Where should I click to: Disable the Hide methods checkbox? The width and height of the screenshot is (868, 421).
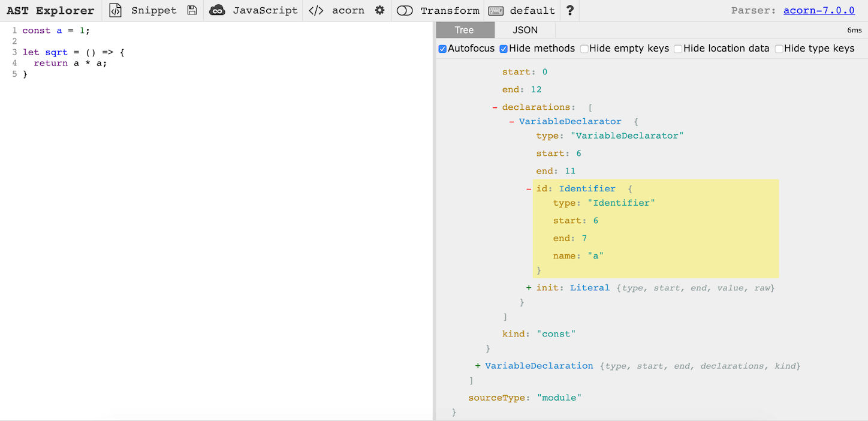tap(504, 49)
